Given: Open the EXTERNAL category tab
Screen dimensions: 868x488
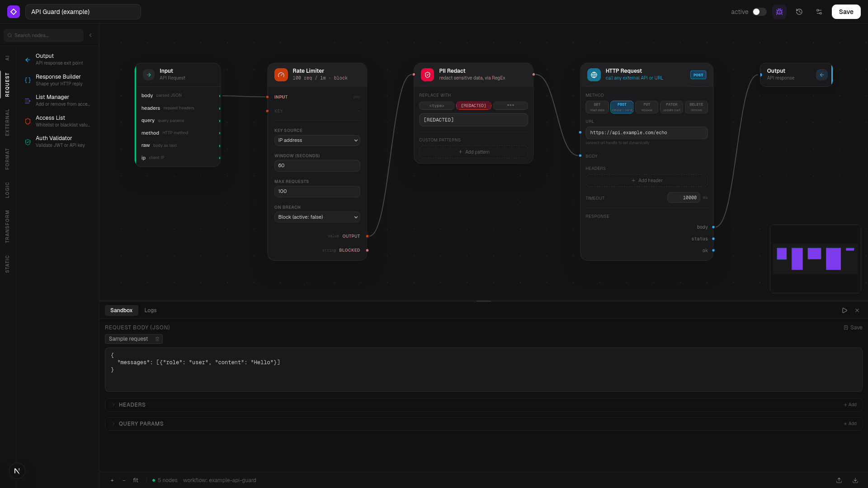Looking at the screenshot, I should 7,122.
